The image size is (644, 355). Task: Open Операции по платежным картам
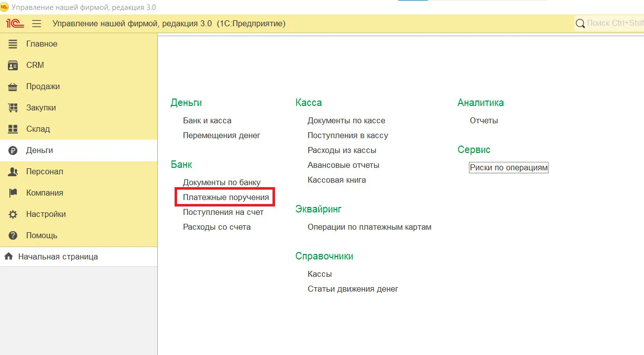[x=369, y=227]
